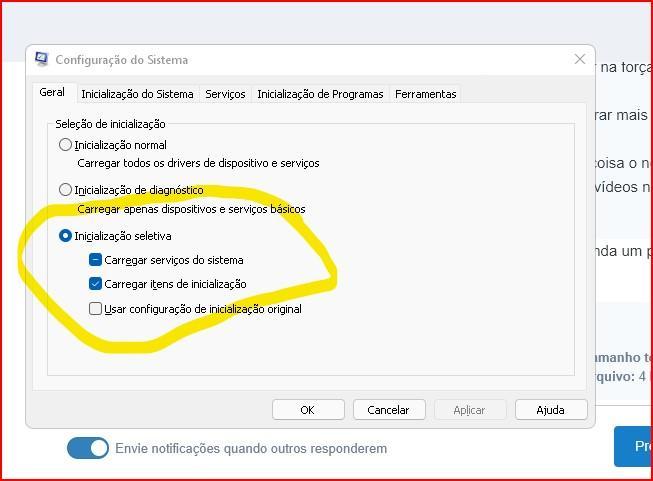Confirm with the OK button
This screenshot has width=653, height=481.
point(308,410)
